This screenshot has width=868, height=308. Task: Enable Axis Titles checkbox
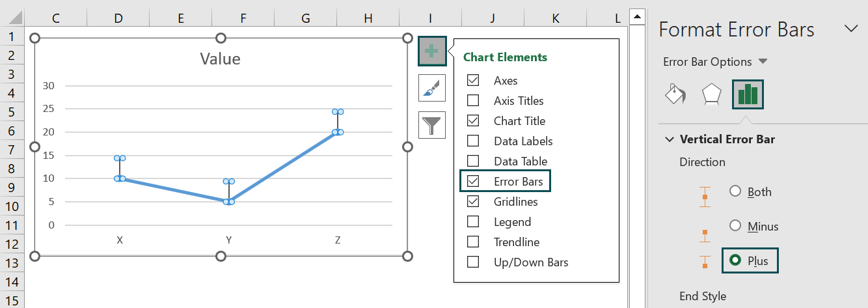[x=473, y=100]
